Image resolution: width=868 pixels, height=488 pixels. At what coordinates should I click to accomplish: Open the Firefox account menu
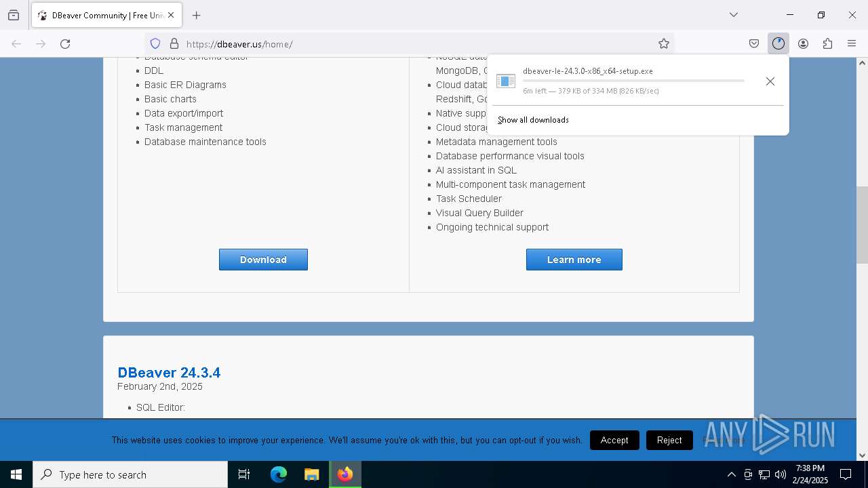tap(803, 44)
